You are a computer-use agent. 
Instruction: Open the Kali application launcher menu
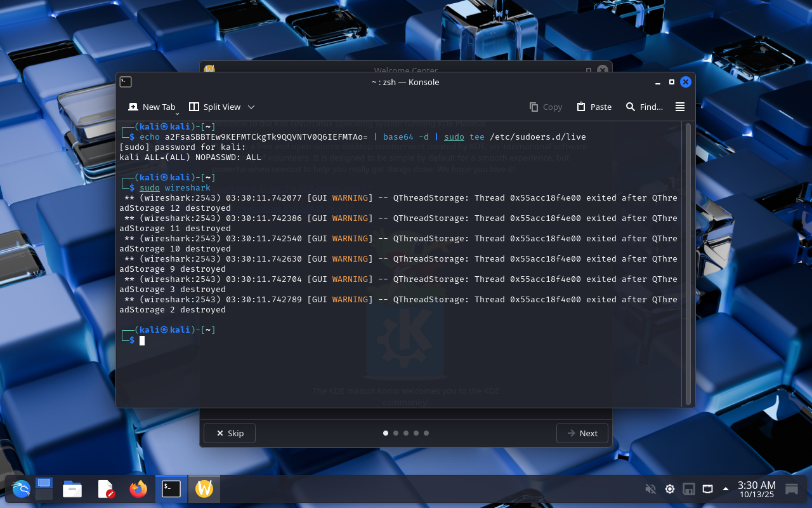click(21, 489)
